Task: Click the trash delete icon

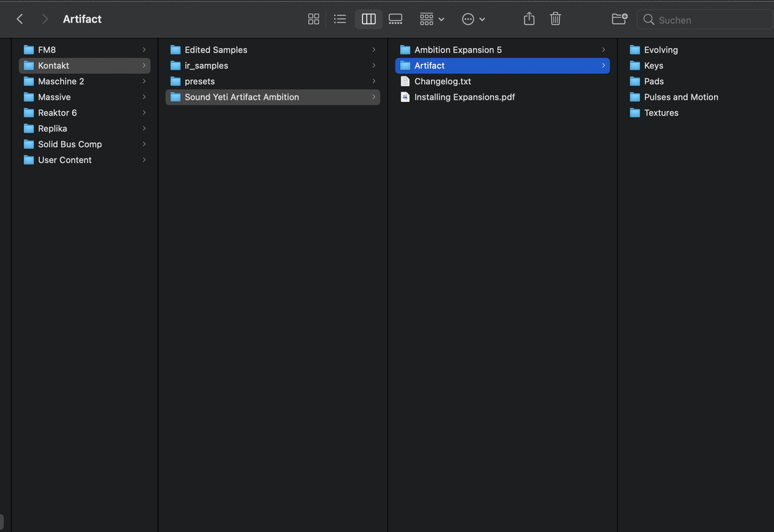Action: coord(555,19)
